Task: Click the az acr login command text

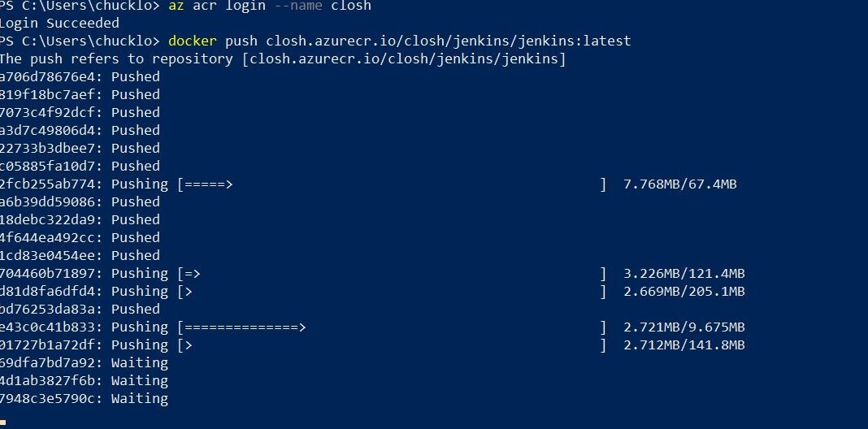Action: coord(270,6)
